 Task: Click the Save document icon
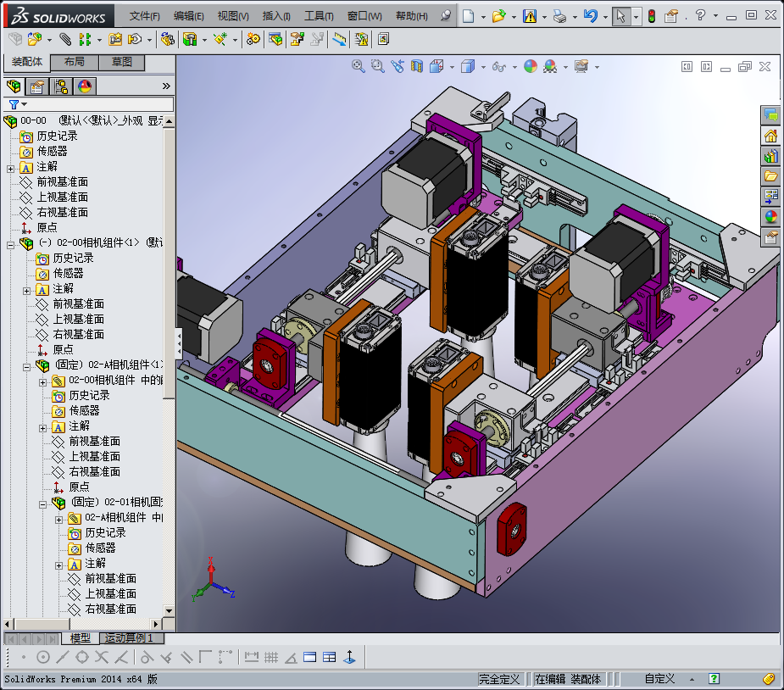coord(530,16)
